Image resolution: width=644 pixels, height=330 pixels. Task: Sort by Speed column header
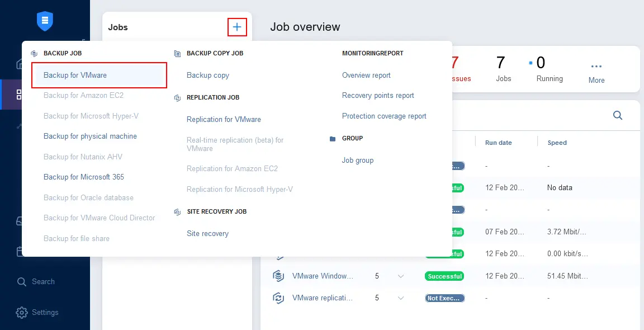pyautogui.click(x=557, y=143)
